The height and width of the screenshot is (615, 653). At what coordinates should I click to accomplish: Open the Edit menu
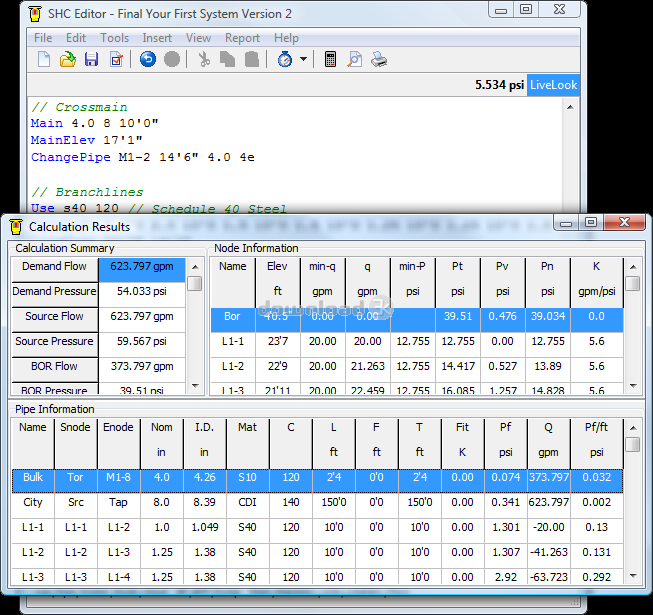pos(76,38)
